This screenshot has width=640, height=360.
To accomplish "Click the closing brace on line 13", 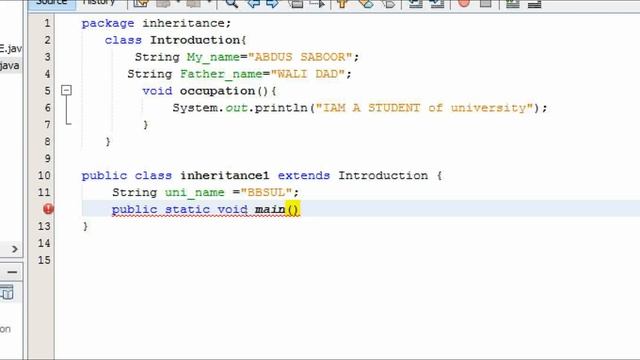I will pos(85,226).
